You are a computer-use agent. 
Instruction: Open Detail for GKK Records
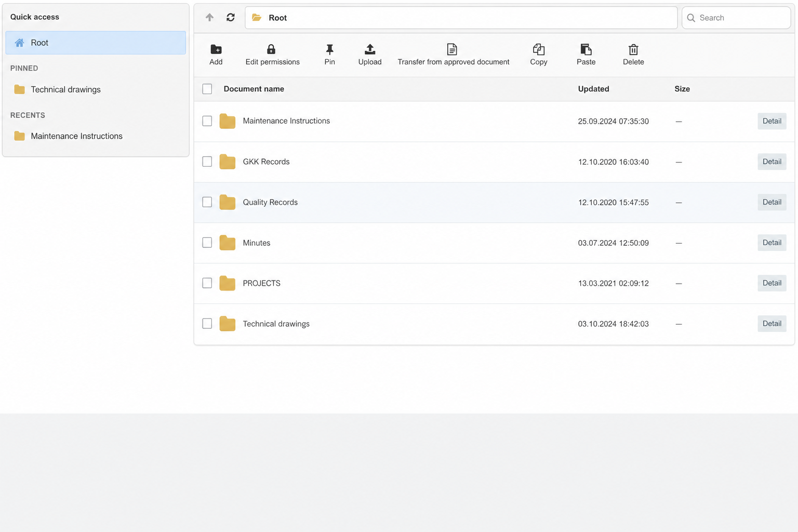tap(772, 162)
